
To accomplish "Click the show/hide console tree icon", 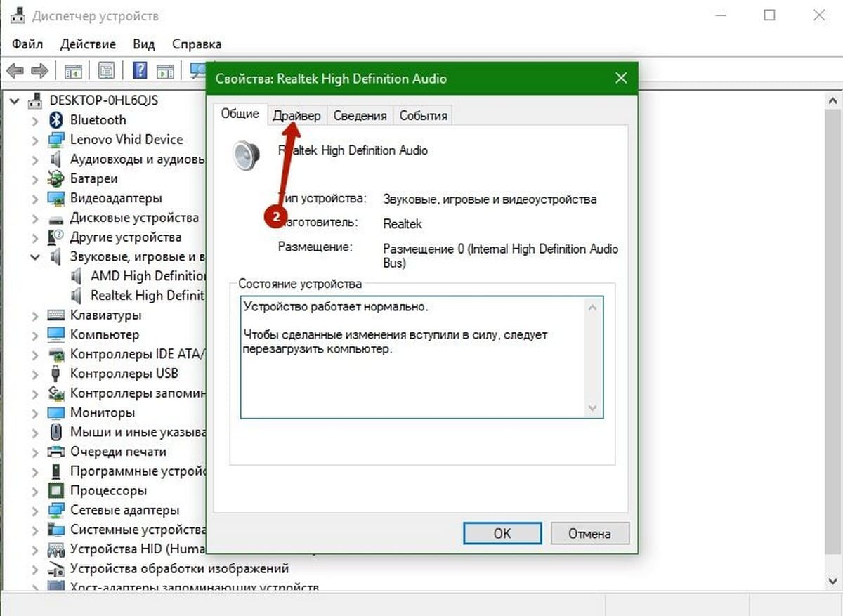I will tap(72, 70).
